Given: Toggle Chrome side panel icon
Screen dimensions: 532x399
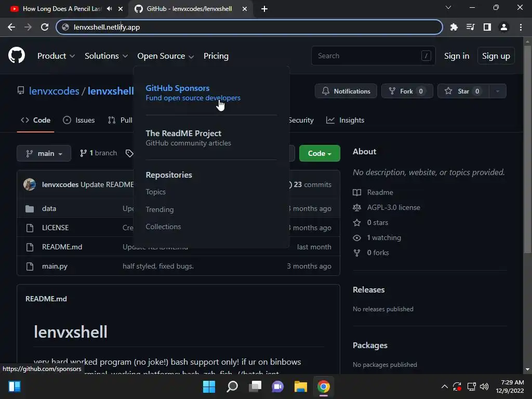Looking at the screenshot, I should 487,27.
